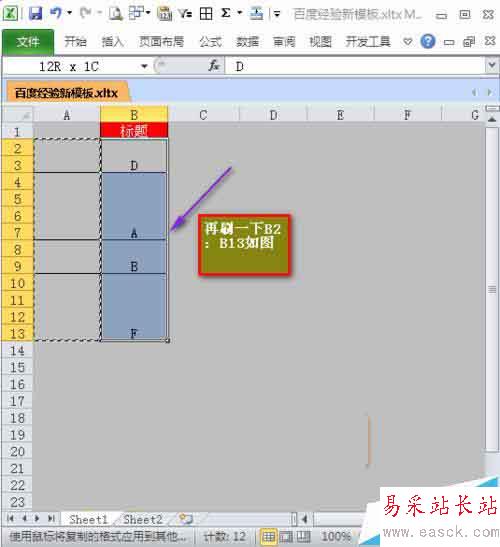The width and height of the screenshot is (500, 547).
Task: Click the calculator icon in quick toolbar
Action: coord(164,13)
